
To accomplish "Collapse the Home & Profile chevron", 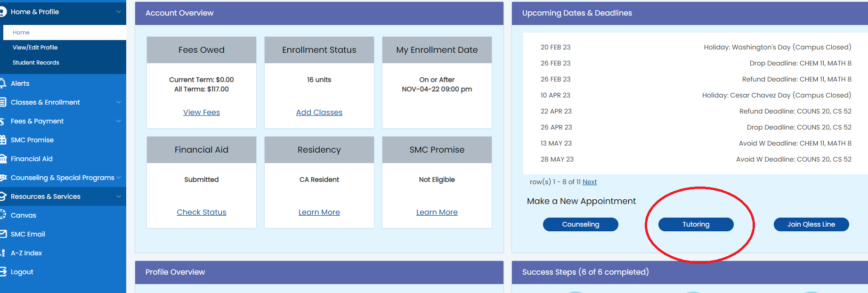I will 119,12.
